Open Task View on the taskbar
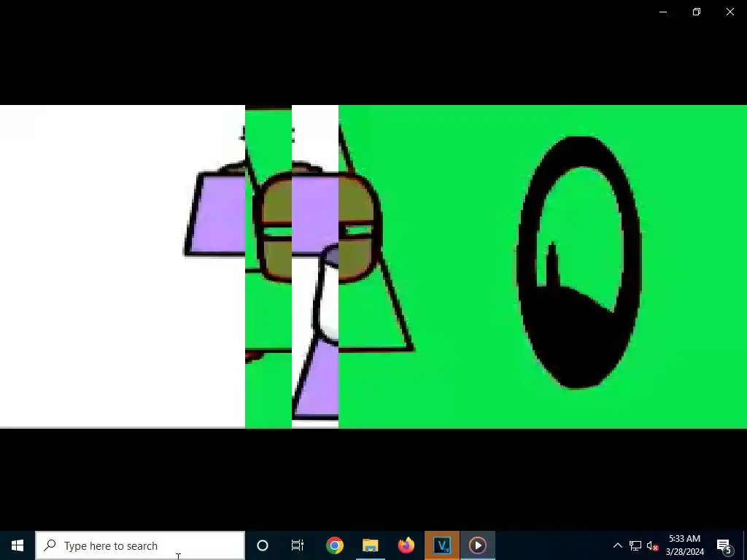This screenshot has width=747, height=560. pos(298,545)
